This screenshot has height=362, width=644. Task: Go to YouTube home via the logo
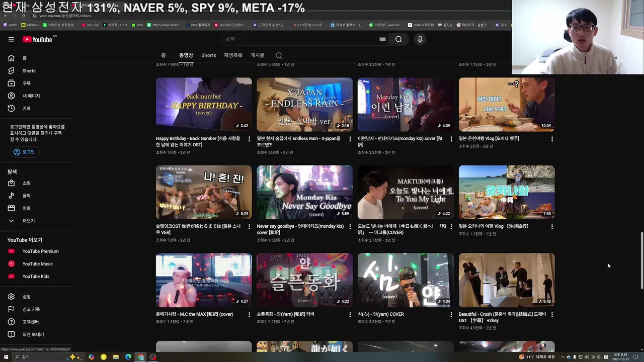point(38,39)
